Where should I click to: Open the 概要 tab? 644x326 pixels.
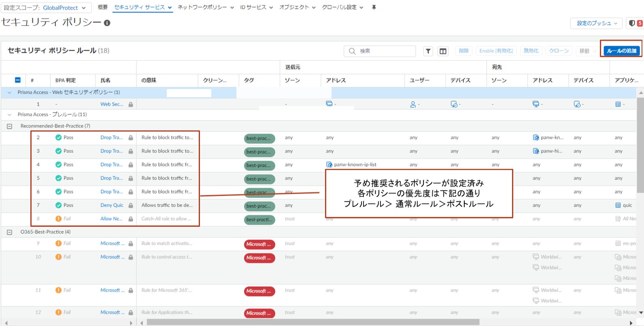[103, 7]
